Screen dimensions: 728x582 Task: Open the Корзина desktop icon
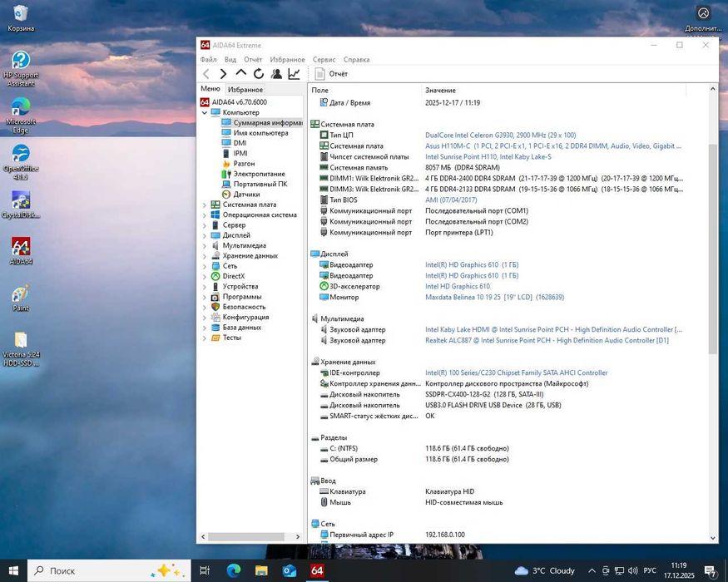point(21,18)
